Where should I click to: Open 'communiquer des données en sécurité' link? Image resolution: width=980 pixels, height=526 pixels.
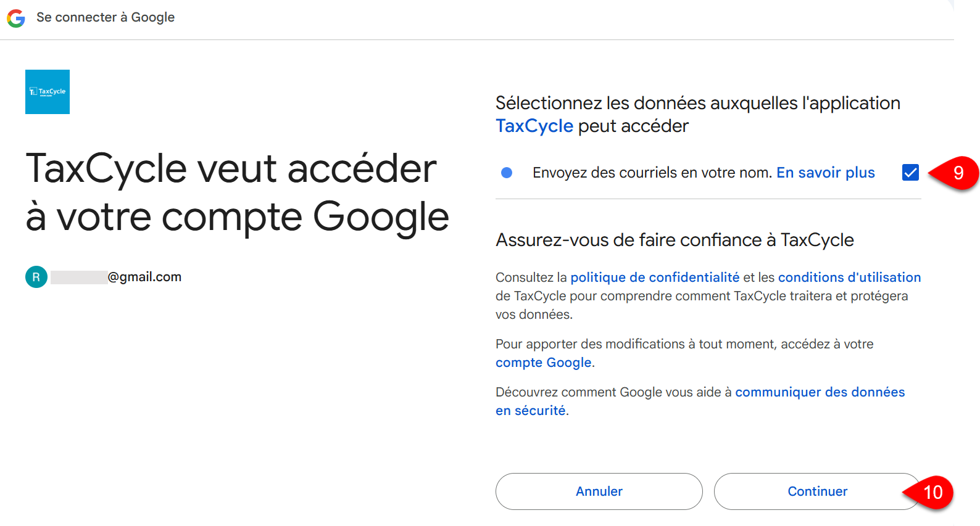click(x=820, y=392)
